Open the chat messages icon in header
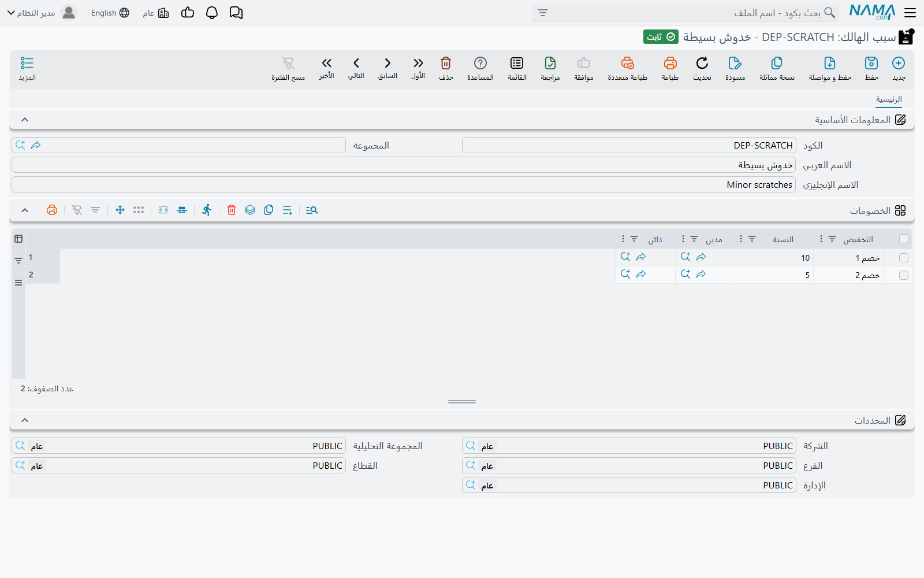 point(236,13)
